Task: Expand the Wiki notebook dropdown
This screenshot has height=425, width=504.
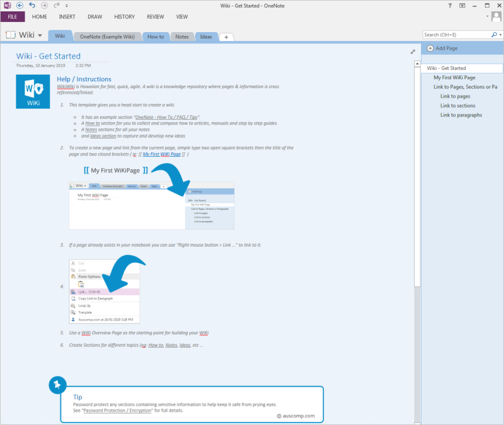Action: (x=40, y=35)
